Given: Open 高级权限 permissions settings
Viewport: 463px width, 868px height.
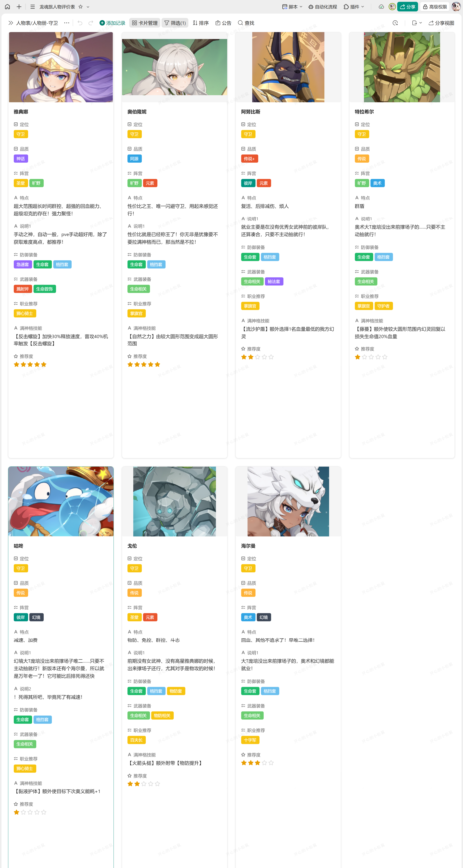Looking at the screenshot, I should (435, 7).
